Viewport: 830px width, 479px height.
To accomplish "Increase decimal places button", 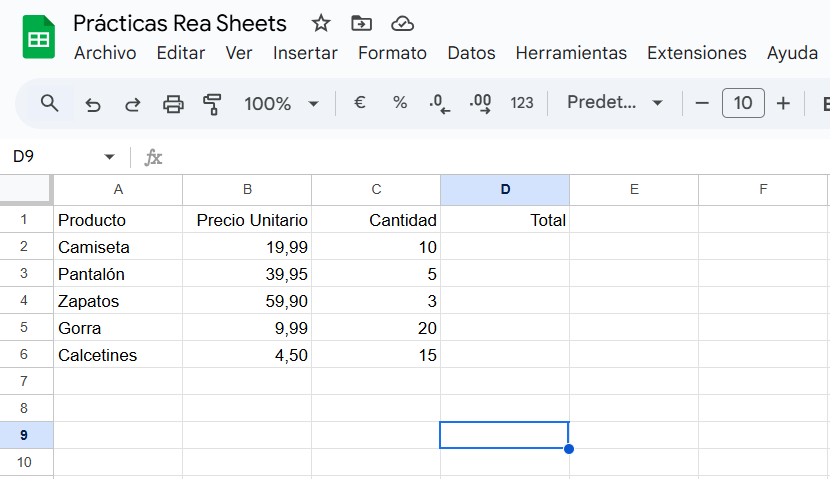I will [480, 103].
